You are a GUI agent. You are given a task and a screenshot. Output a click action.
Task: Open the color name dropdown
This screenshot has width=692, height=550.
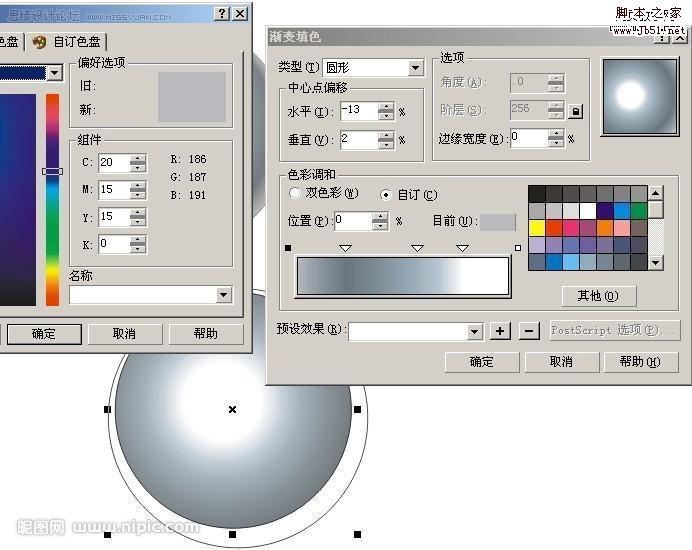tap(224, 295)
